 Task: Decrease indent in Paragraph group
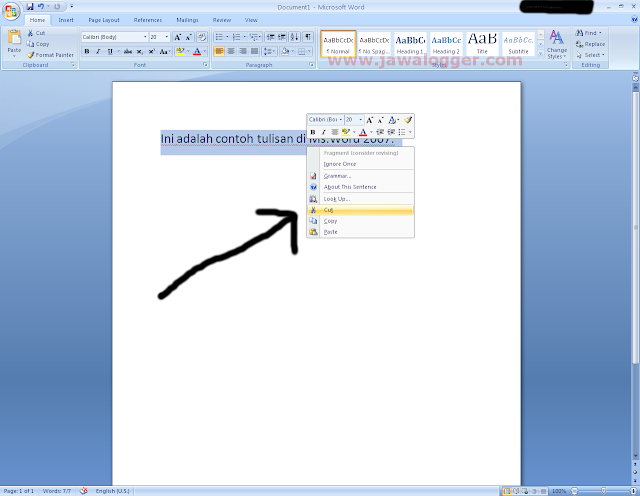pyautogui.click(x=270, y=37)
